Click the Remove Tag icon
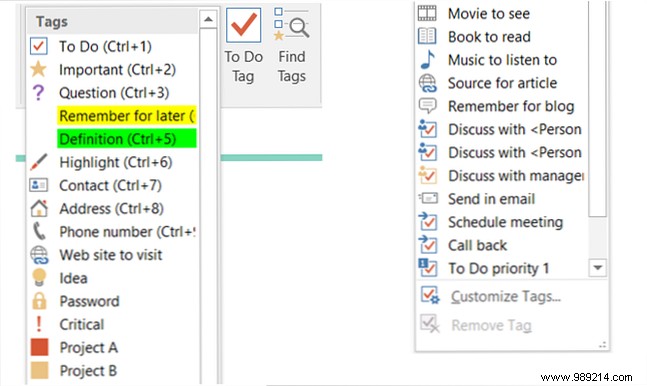 [430, 324]
